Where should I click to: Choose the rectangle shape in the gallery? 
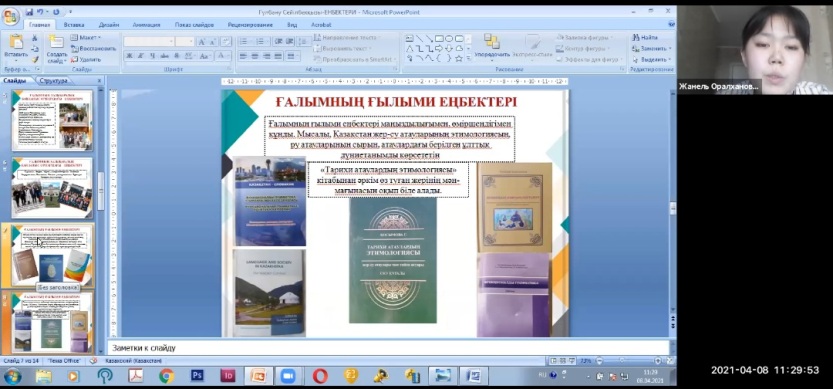click(439, 38)
